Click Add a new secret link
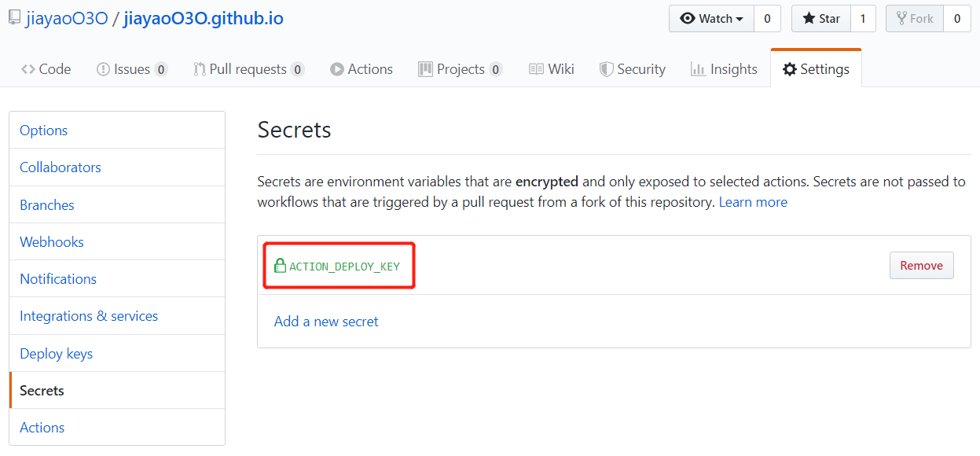 tap(326, 322)
